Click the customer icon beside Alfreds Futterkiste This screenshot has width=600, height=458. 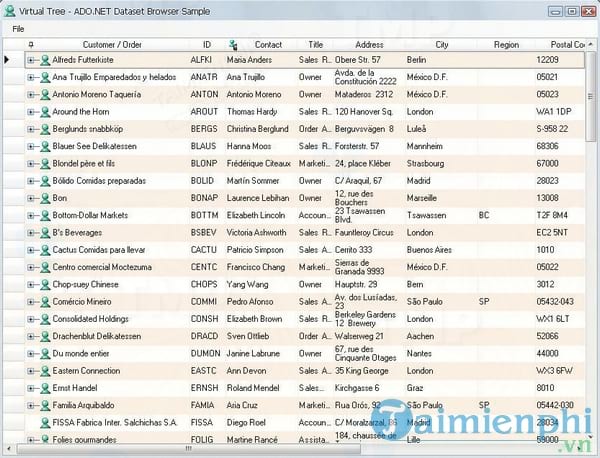click(x=45, y=60)
